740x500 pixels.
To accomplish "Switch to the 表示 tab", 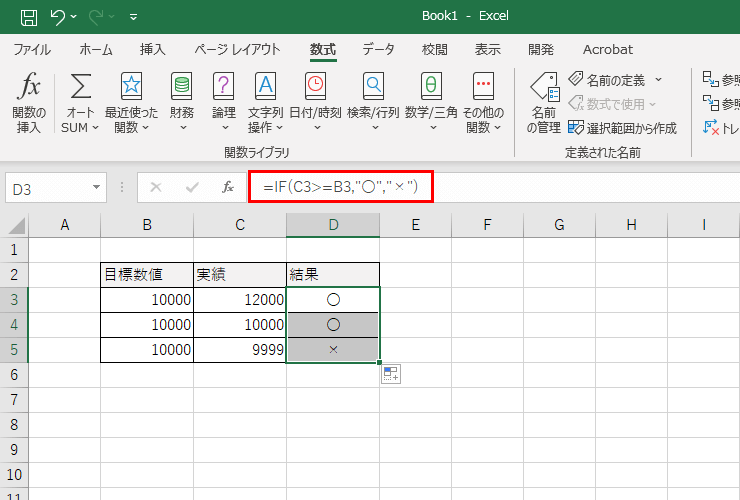I will click(488, 50).
